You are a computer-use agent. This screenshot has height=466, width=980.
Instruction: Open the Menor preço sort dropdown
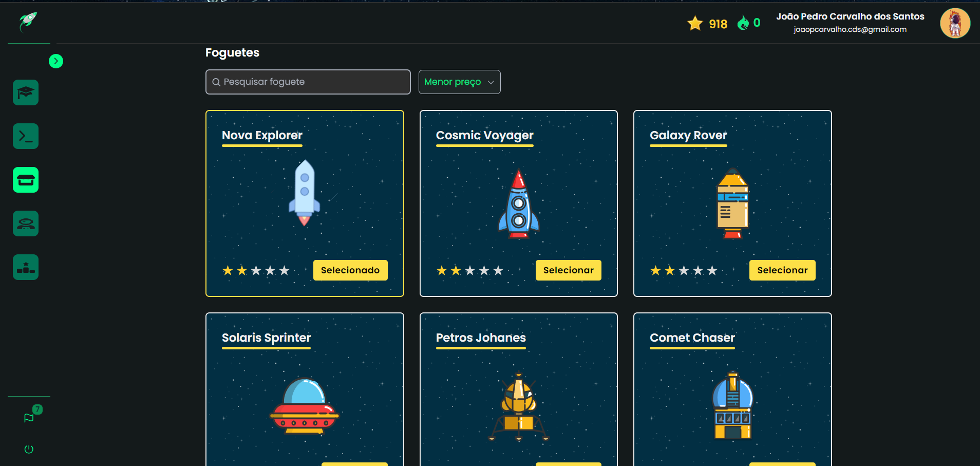click(459, 82)
